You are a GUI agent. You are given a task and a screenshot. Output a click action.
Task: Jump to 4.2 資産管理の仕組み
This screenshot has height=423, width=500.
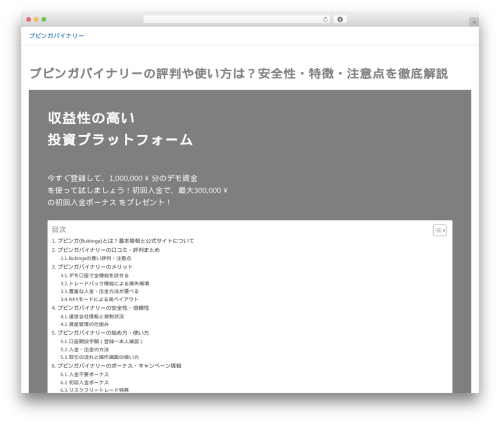coord(84,324)
